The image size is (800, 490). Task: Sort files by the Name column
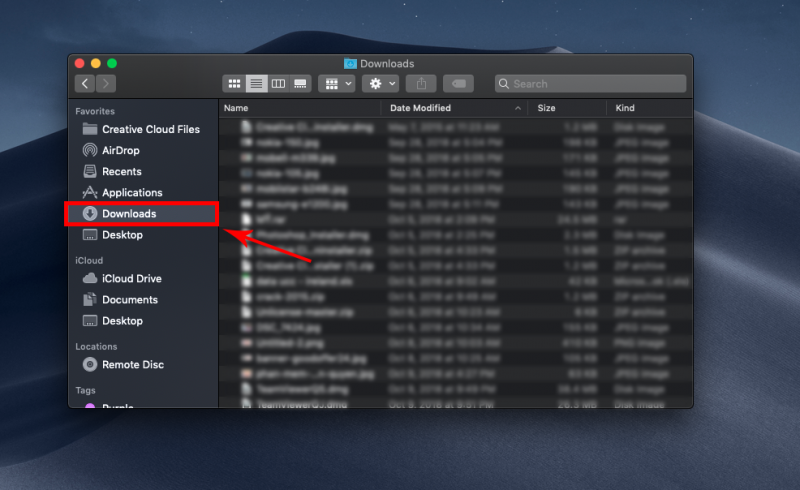[x=298, y=108]
